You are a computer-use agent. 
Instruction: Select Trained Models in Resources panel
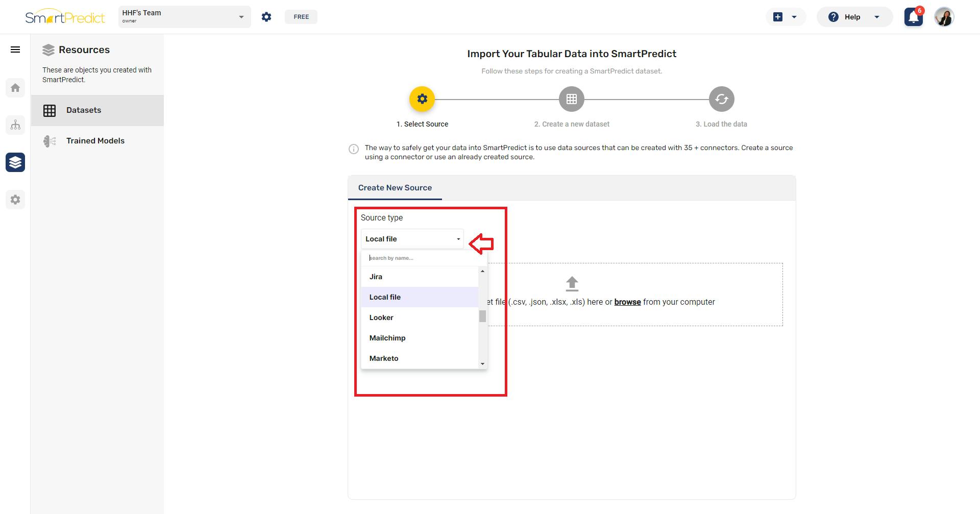pyautogui.click(x=97, y=141)
